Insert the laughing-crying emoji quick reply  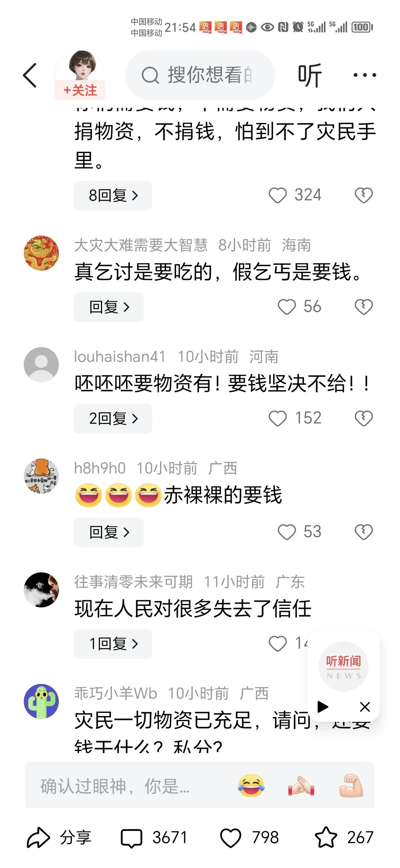pyautogui.click(x=251, y=786)
